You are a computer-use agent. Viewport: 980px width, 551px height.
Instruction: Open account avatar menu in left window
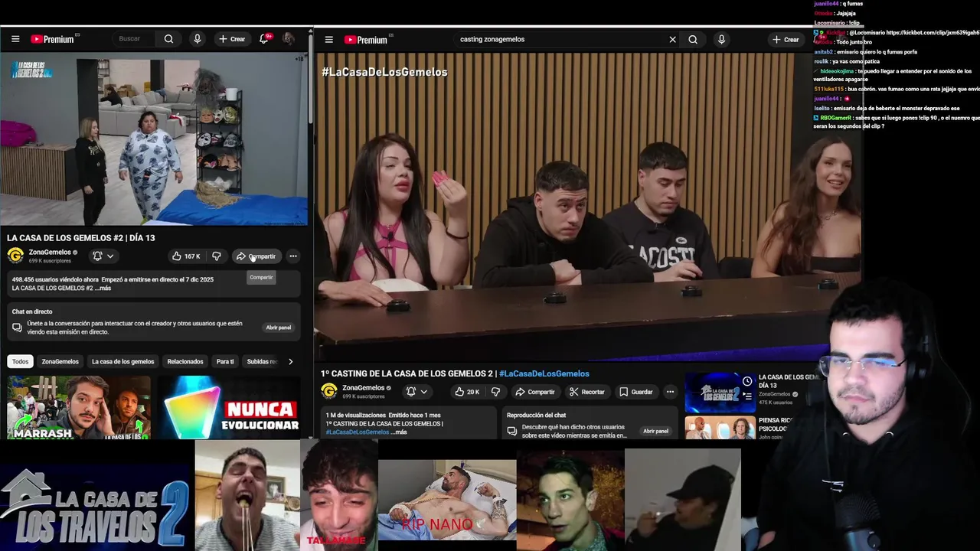(289, 39)
